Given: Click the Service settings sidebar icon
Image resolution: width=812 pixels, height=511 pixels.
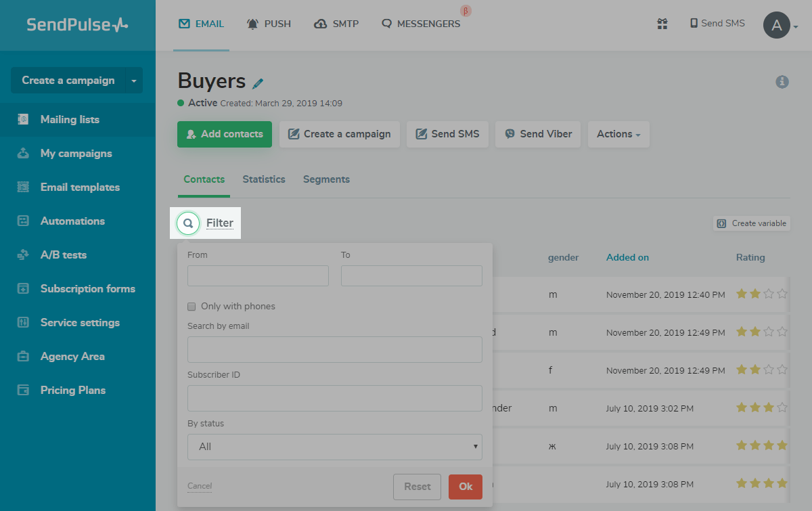Looking at the screenshot, I should coord(23,322).
